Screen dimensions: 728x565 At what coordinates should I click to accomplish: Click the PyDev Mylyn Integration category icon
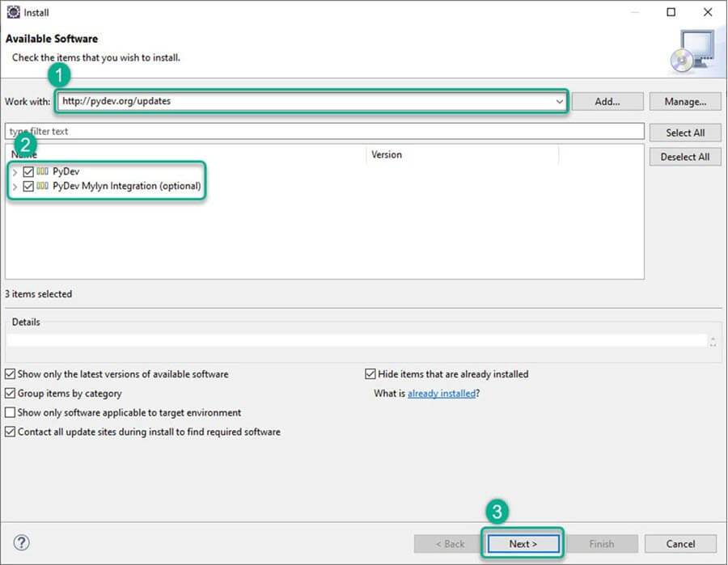click(44, 186)
